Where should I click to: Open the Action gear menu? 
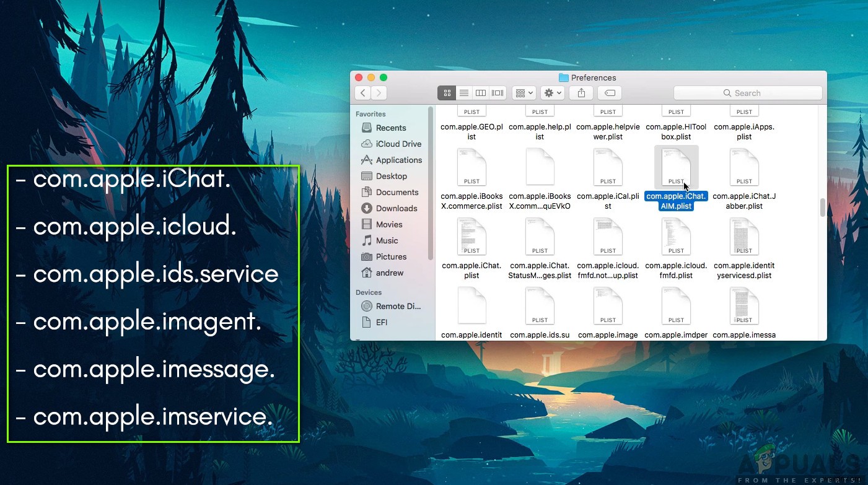point(551,92)
